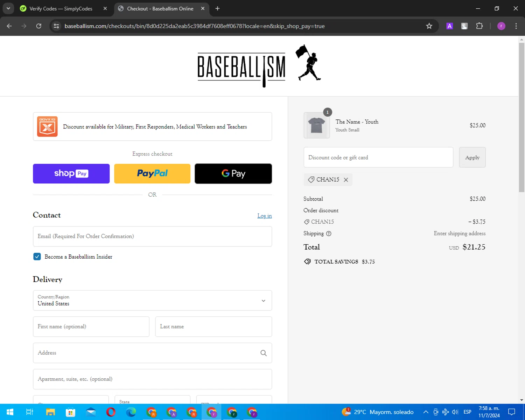Pay with Shop Pay
The height and width of the screenshot is (420, 525).
pos(71,174)
